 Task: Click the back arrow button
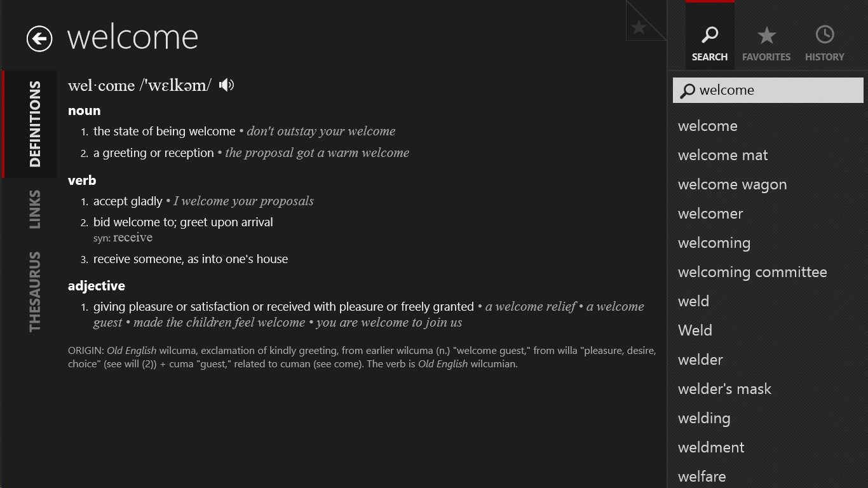(39, 39)
